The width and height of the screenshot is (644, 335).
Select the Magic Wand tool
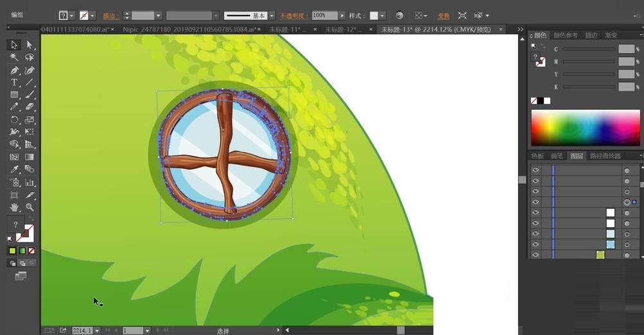click(x=14, y=57)
